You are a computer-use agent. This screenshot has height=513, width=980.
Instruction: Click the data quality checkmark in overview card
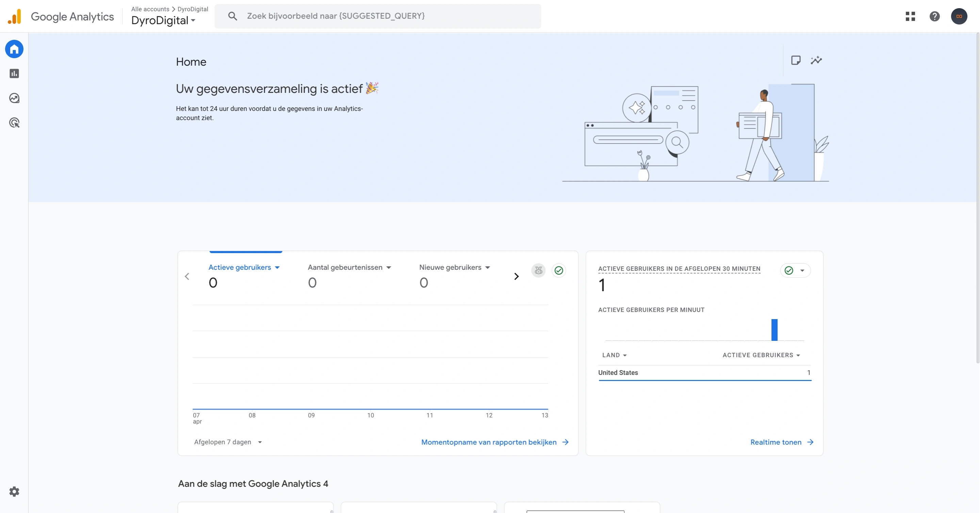(x=558, y=270)
